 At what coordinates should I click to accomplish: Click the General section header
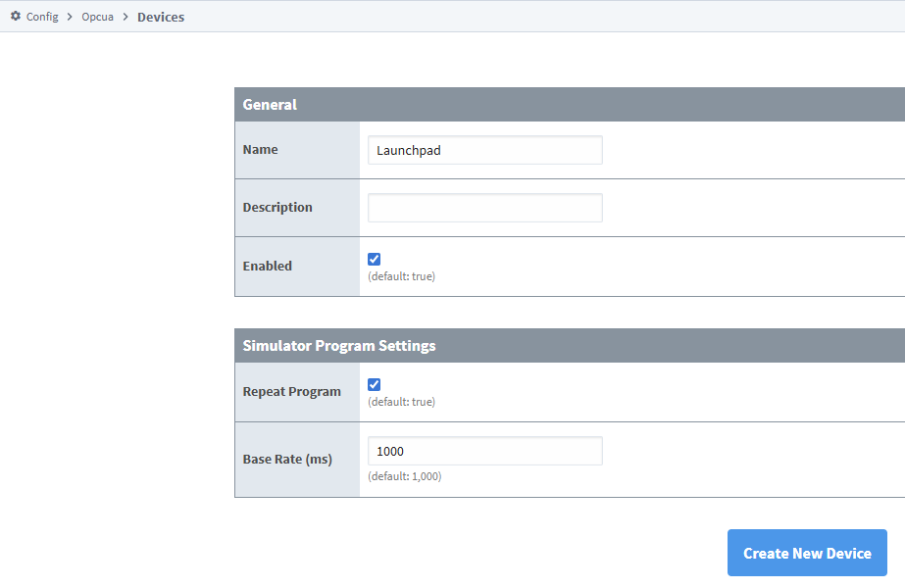271,104
